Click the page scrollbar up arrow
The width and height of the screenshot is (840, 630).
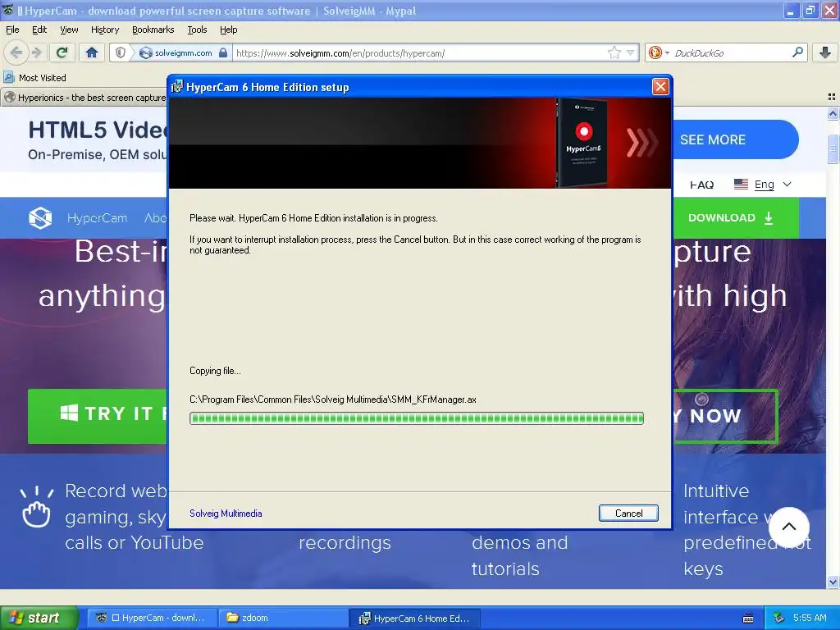click(x=833, y=113)
